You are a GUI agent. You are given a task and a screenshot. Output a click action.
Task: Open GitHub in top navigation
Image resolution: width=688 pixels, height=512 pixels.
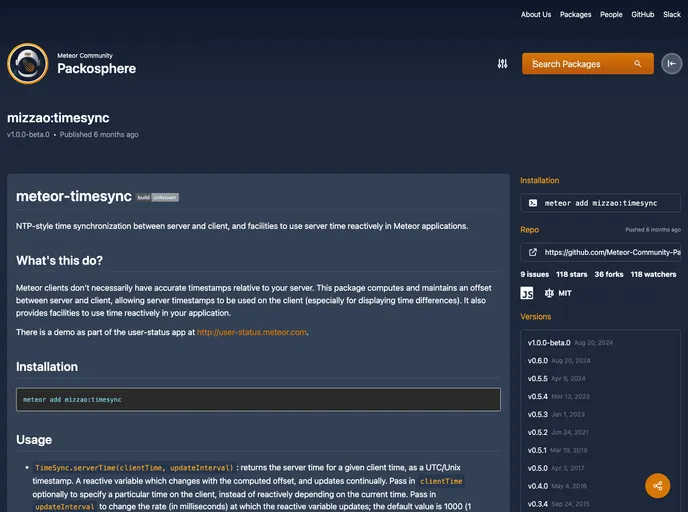pos(642,14)
